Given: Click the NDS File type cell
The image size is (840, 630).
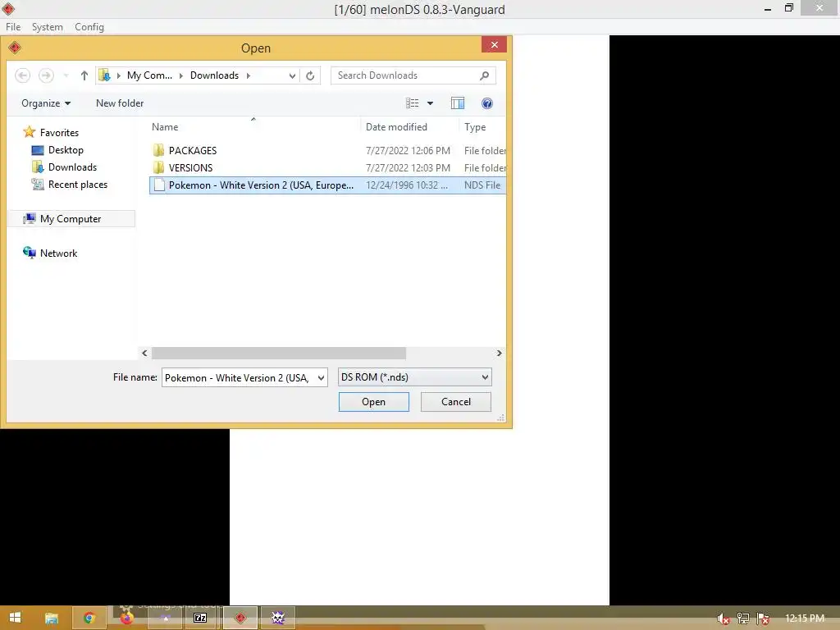Looking at the screenshot, I should (x=482, y=185).
